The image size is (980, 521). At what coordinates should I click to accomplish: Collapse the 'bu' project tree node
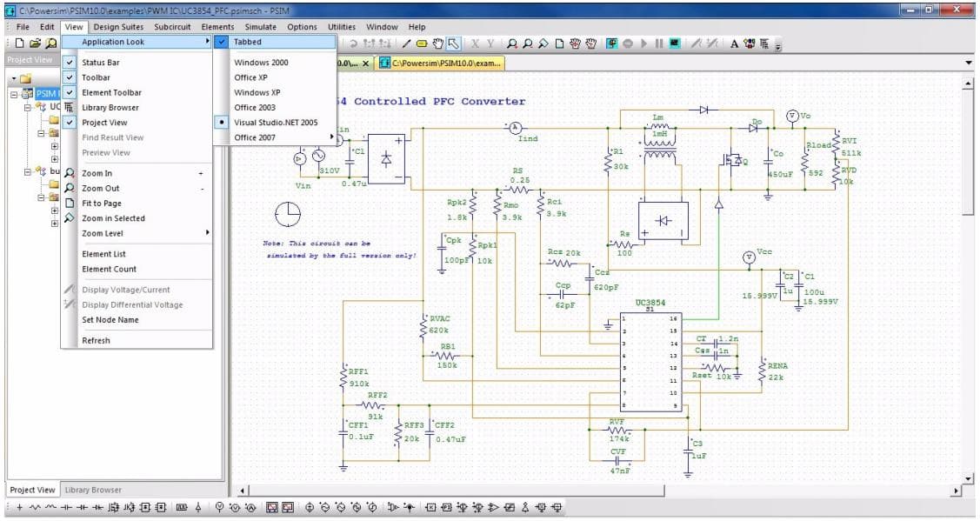[28, 171]
